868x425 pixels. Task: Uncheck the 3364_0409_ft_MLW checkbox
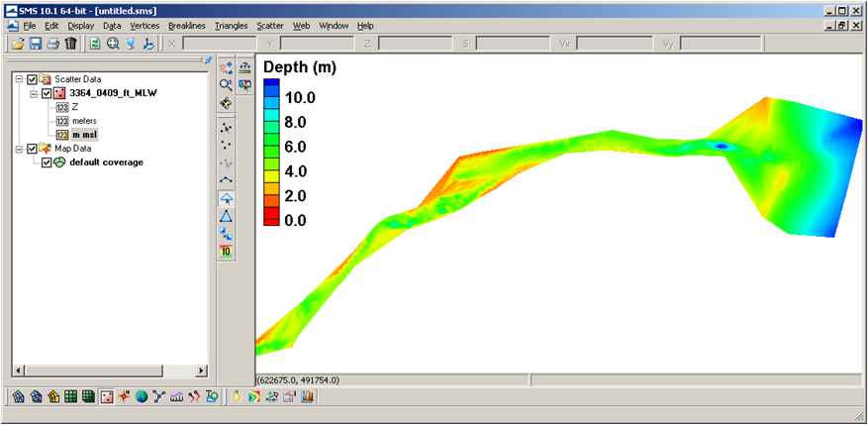pos(47,93)
